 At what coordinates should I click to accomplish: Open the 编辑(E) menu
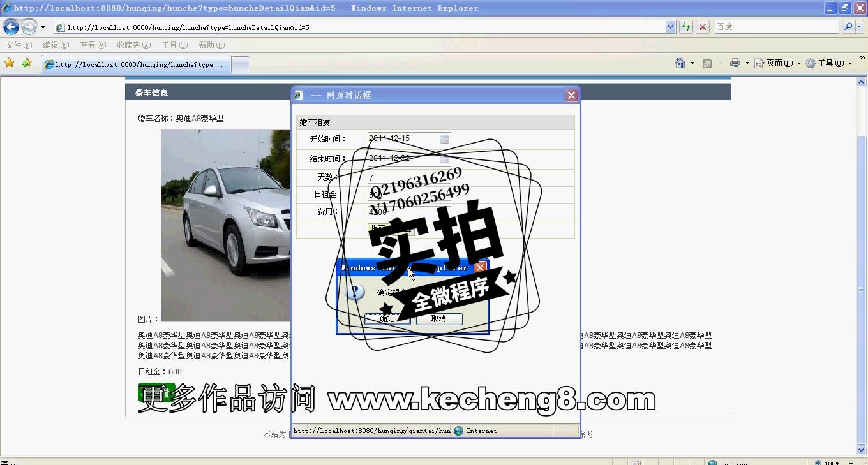tap(56, 45)
